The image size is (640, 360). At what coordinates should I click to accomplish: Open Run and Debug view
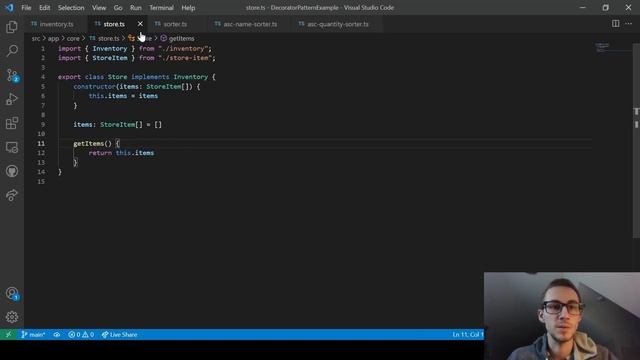(x=12, y=99)
